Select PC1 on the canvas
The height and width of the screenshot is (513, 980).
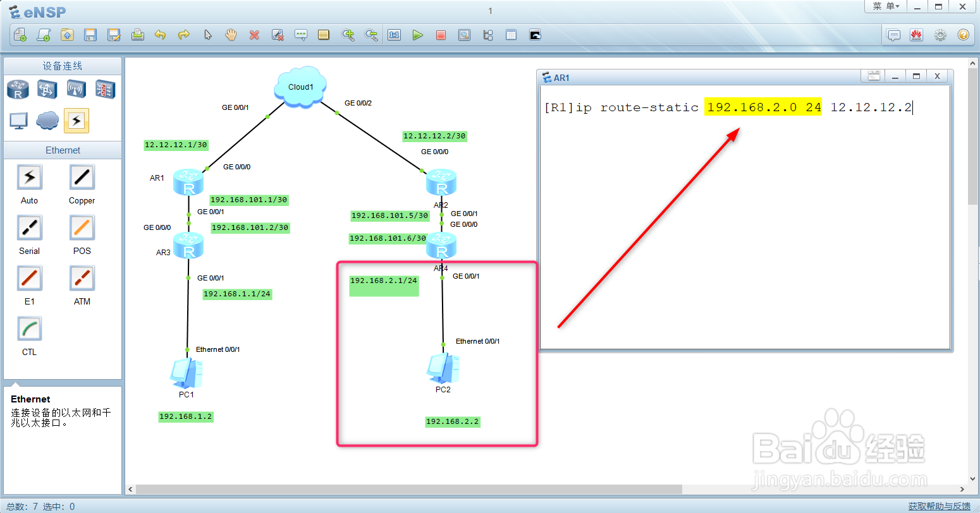click(187, 373)
